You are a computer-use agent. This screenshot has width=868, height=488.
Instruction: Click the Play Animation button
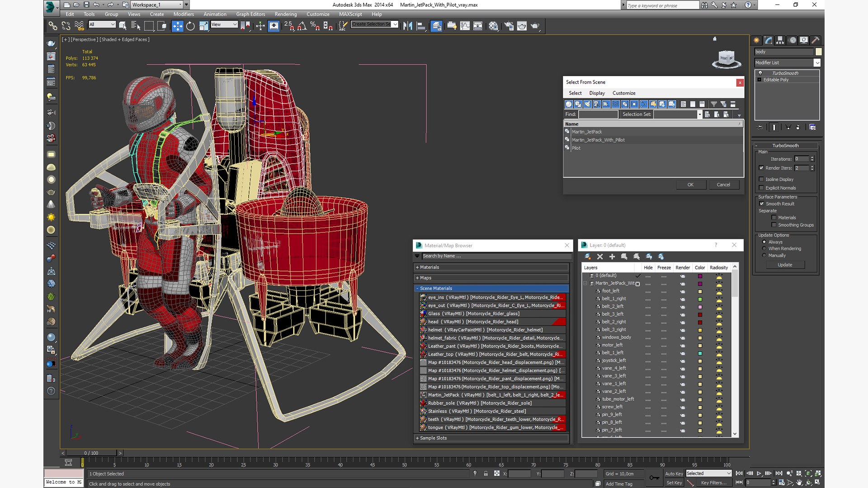[x=759, y=473]
